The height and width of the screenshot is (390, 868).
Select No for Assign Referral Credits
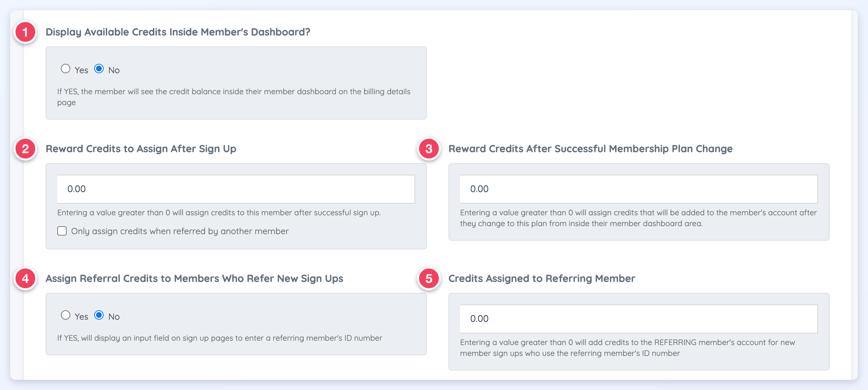(99, 315)
